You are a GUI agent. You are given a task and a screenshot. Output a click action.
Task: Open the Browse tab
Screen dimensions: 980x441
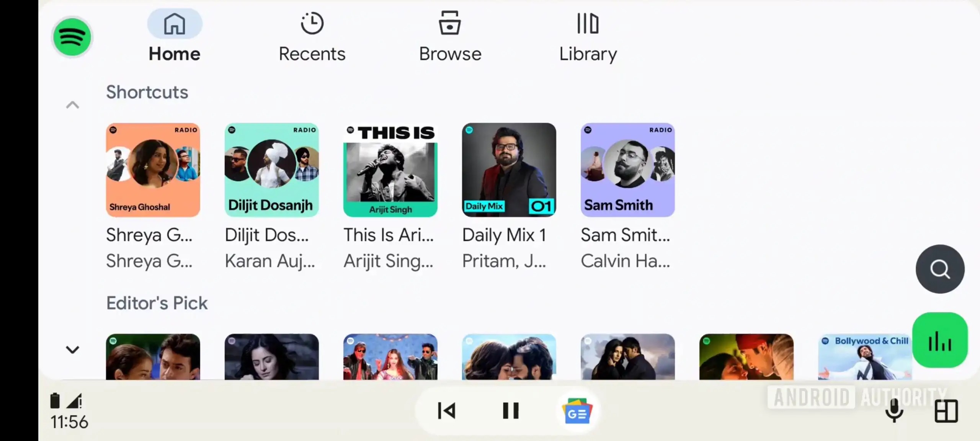450,37
